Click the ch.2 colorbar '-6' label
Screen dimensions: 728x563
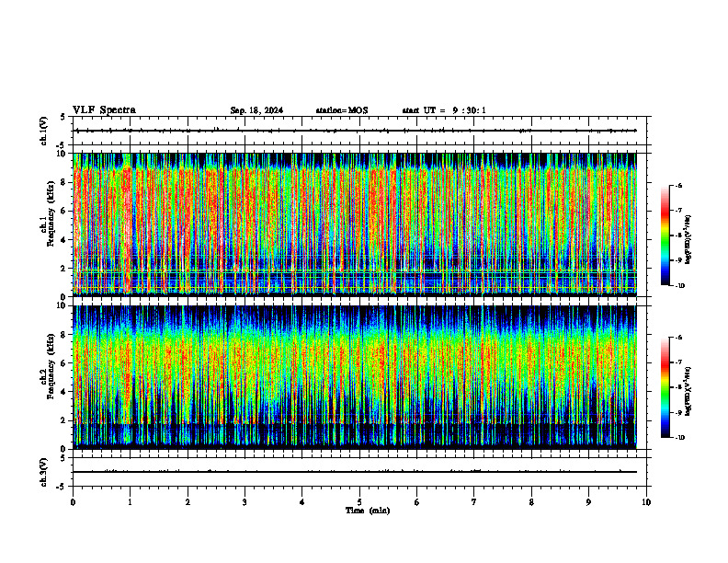678,338
